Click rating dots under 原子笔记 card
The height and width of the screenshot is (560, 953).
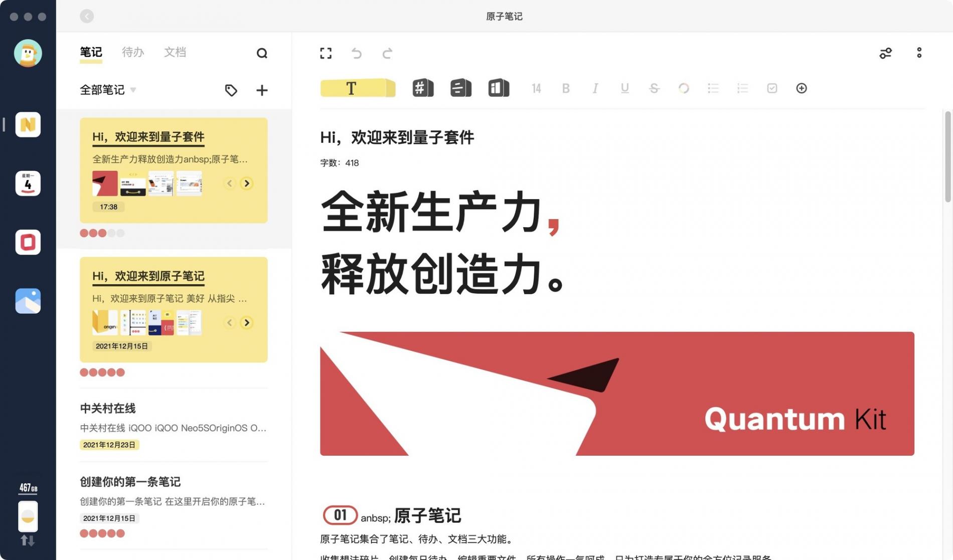pyautogui.click(x=102, y=372)
